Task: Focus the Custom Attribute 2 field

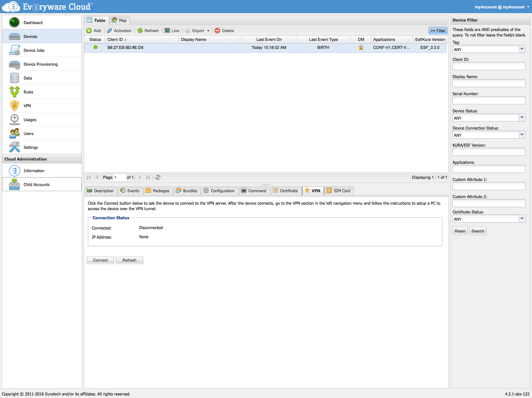Action: tap(489, 203)
